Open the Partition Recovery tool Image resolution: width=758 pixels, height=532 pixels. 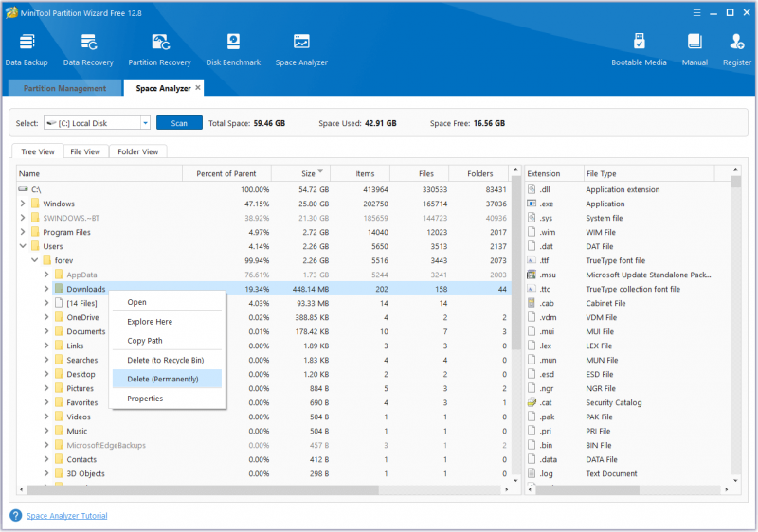pyautogui.click(x=159, y=50)
